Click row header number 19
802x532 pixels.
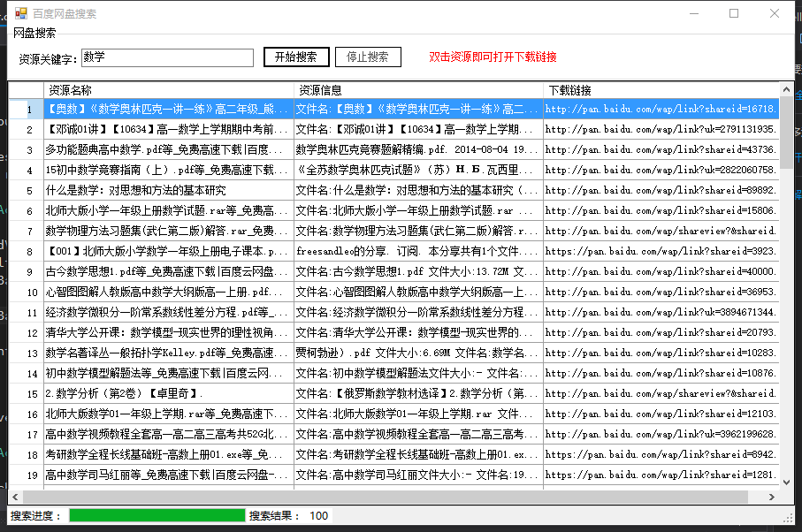(27, 475)
